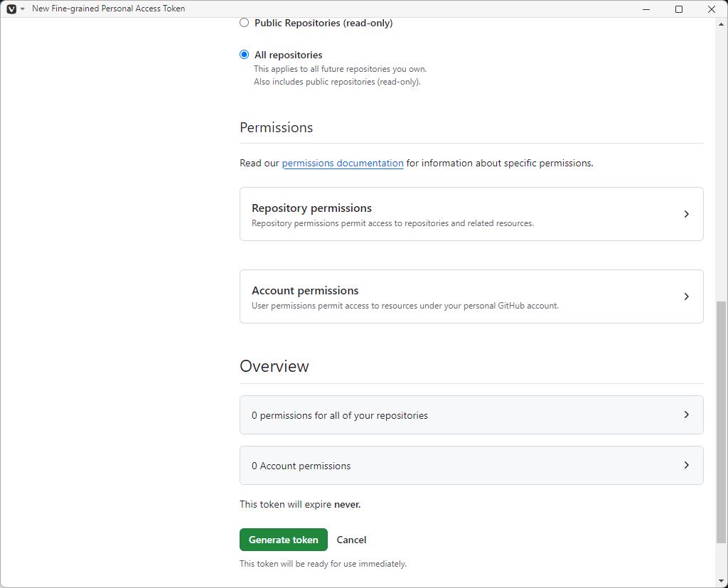Click the chevron arrow on Account permissions
Screen dimensions: 728x588
tap(686, 296)
